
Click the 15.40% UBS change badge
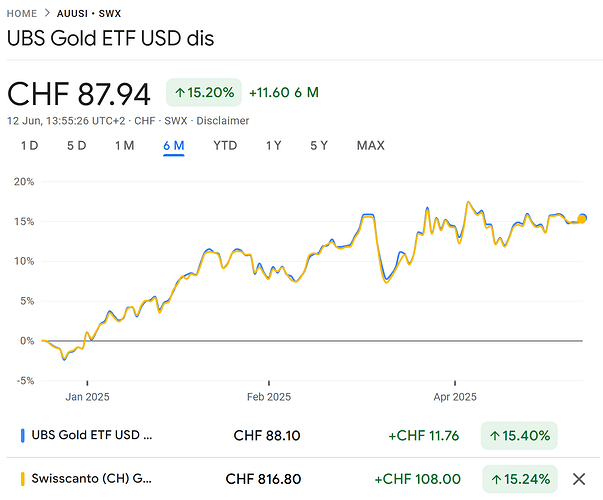519,436
